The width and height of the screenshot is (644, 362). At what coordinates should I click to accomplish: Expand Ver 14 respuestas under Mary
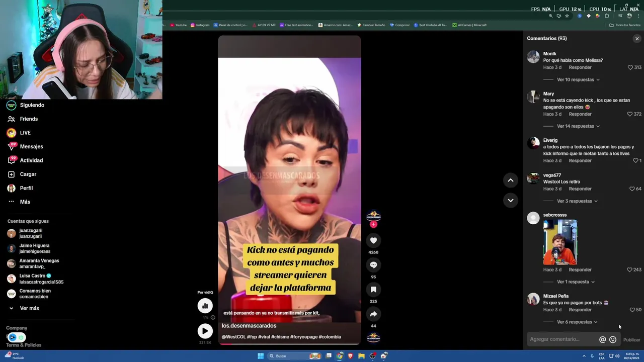tap(578, 126)
